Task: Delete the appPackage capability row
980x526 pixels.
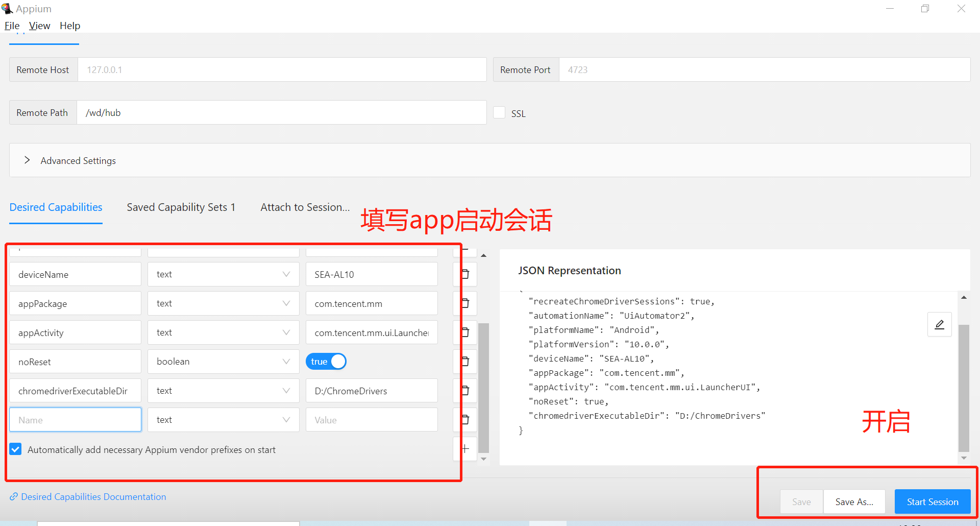Action: pos(465,303)
